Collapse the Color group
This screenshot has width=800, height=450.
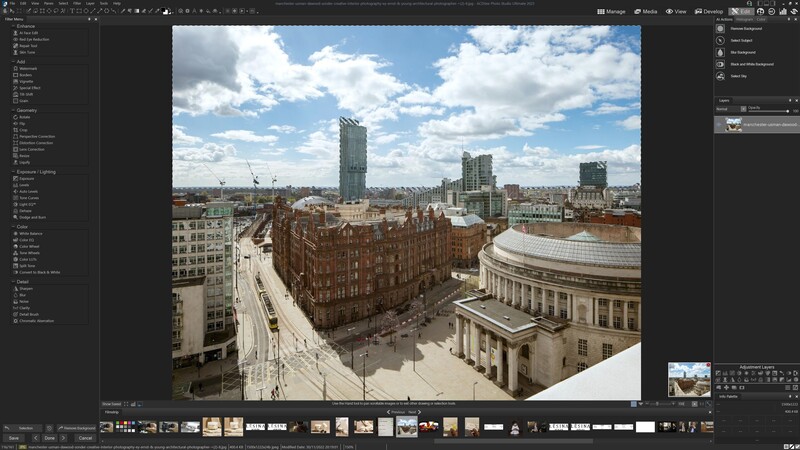(x=13, y=227)
